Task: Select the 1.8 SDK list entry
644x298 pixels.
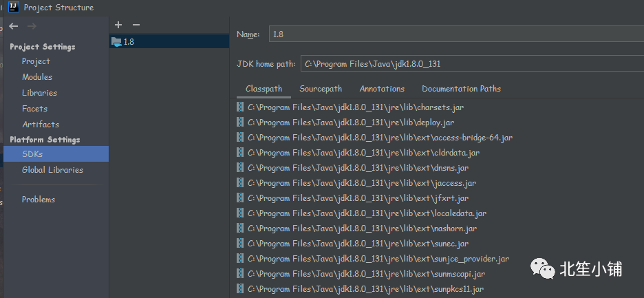Action: coord(169,42)
